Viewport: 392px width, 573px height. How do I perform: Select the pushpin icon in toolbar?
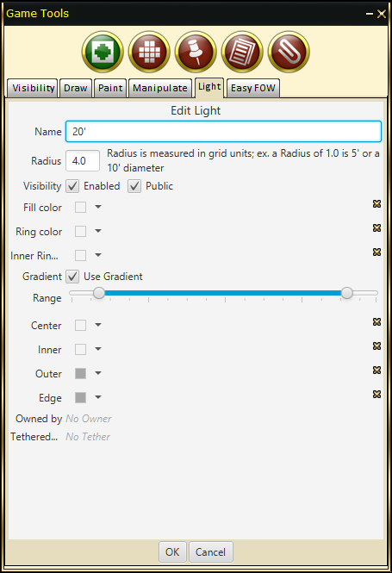click(x=196, y=52)
